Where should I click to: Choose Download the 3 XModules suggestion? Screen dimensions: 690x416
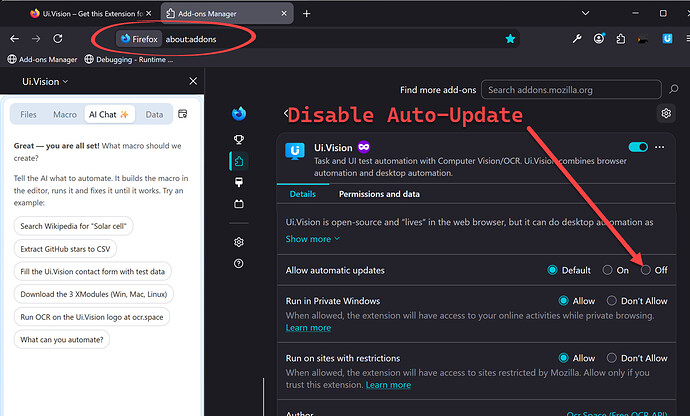[x=94, y=294]
